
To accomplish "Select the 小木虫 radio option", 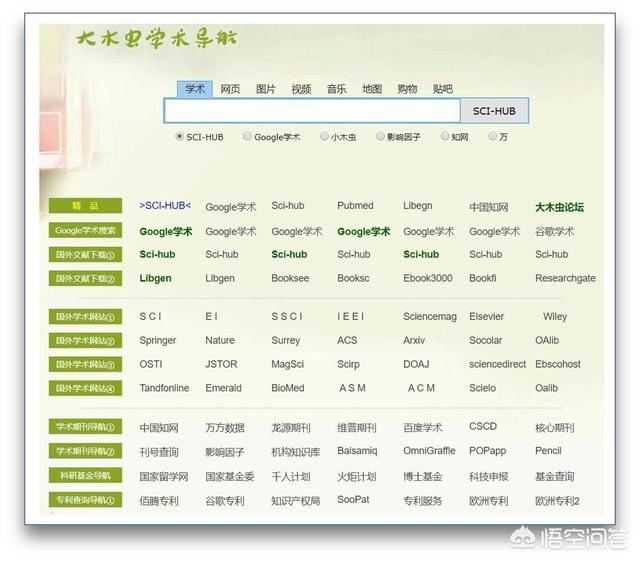I will tap(324, 137).
